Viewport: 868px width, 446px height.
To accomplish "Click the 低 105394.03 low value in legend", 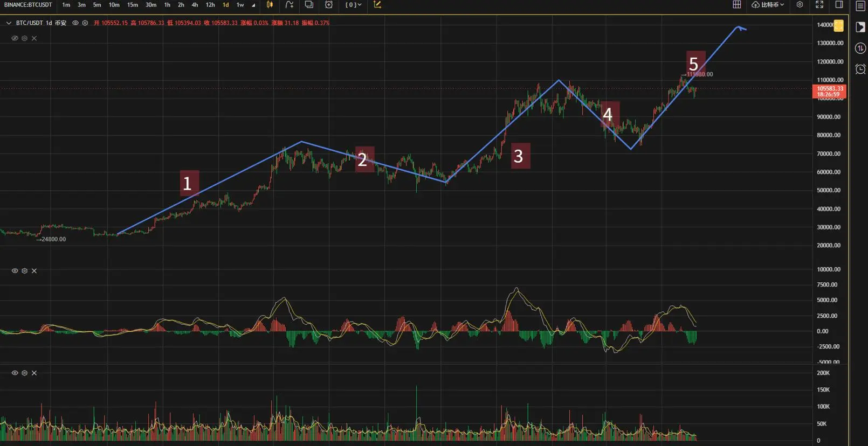I will 184,23.
